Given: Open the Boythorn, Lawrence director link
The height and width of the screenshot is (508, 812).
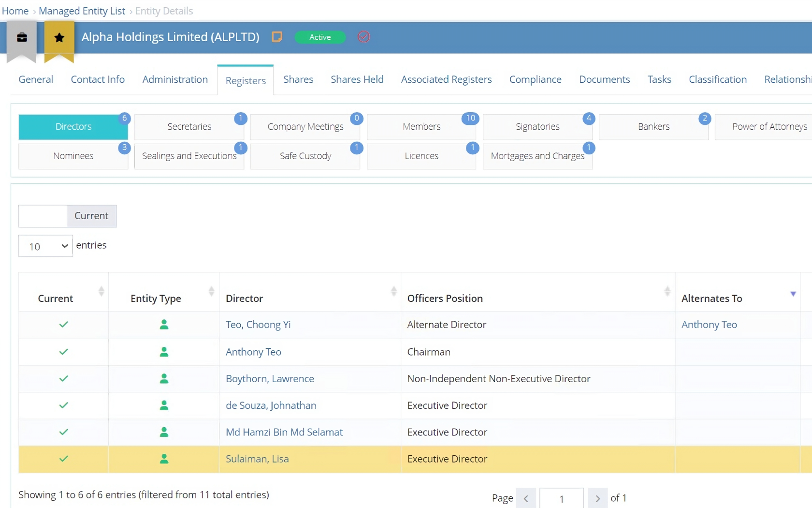Looking at the screenshot, I should [x=270, y=379].
